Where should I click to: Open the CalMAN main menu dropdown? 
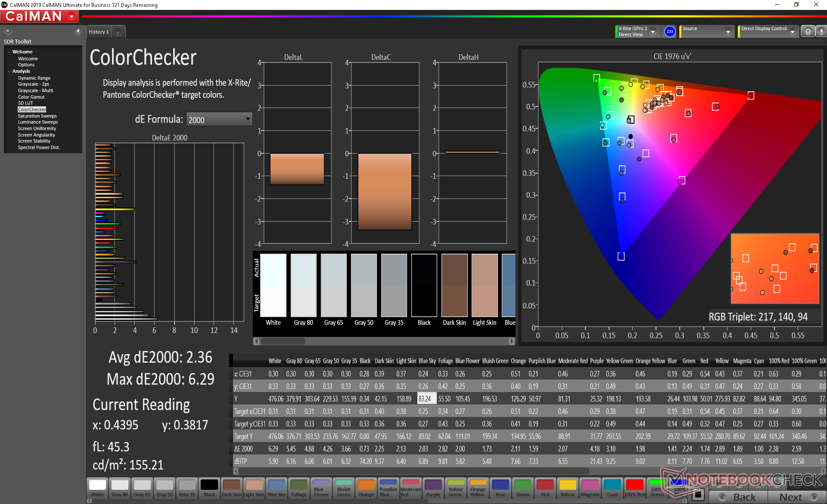coord(72,17)
